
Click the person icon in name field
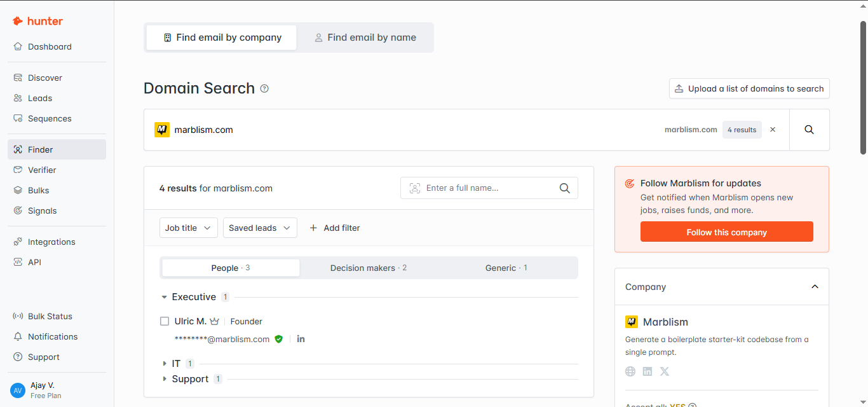pyautogui.click(x=415, y=188)
